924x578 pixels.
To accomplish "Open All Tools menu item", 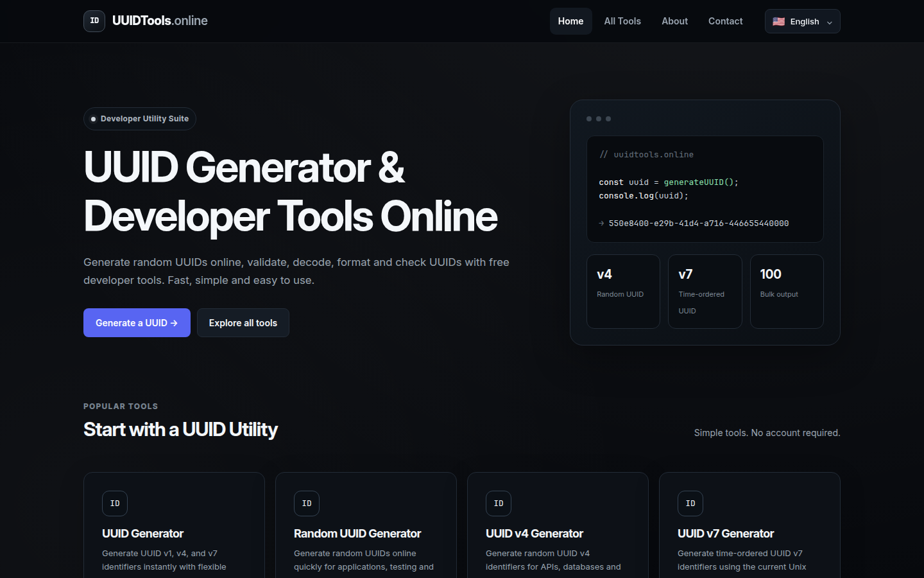I will pos(622,21).
